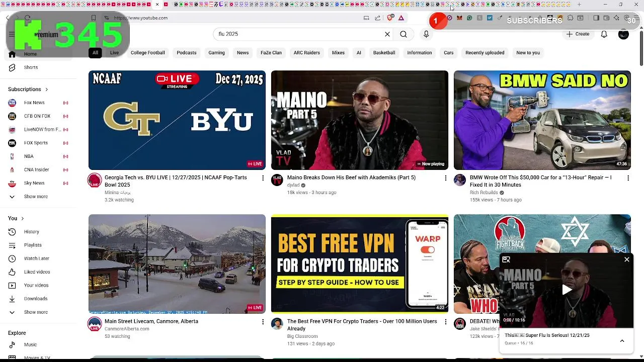This screenshot has height=362, width=644.
Task: Open Rich Rebuilds channel avatar
Action: [460, 180]
